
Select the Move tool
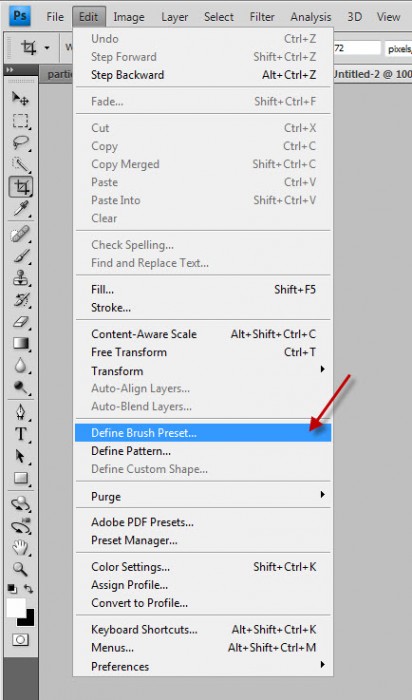(x=20, y=99)
